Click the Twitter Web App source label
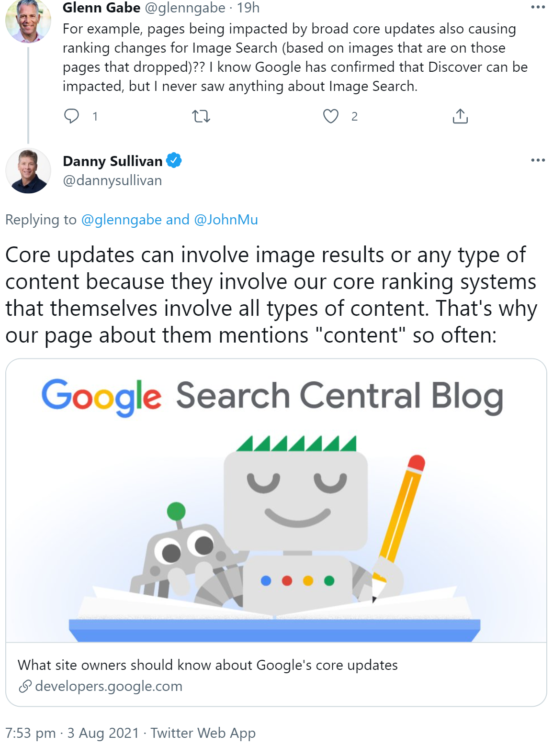The image size is (553, 756). [203, 733]
